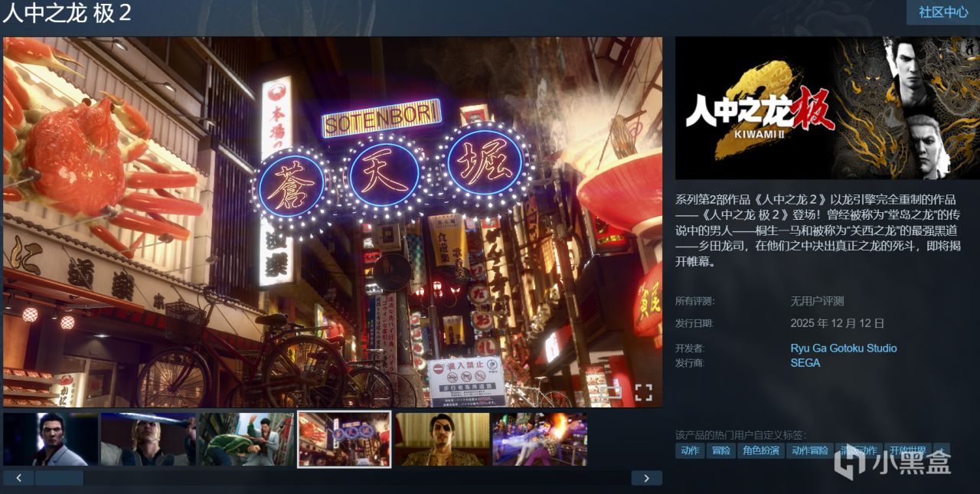Select the eyepatch man Majima thumbnail
This screenshot has width=980, height=494.
pos(443,440)
